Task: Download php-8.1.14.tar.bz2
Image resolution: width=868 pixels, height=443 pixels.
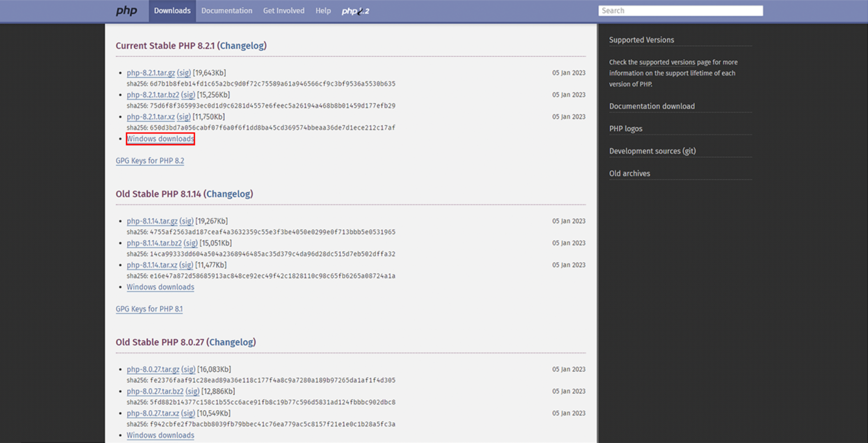Action: tap(154, 243)
